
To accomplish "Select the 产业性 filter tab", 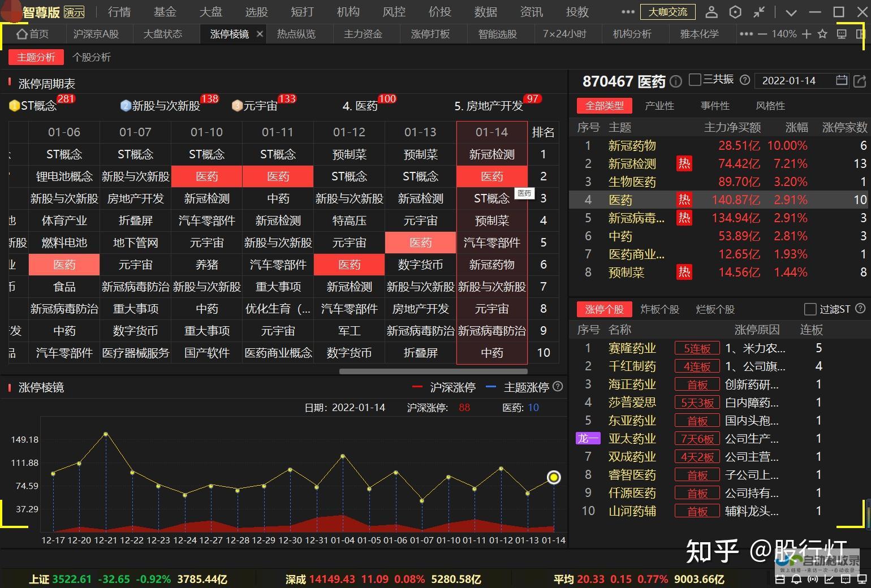I will click(x=659, y=106).
